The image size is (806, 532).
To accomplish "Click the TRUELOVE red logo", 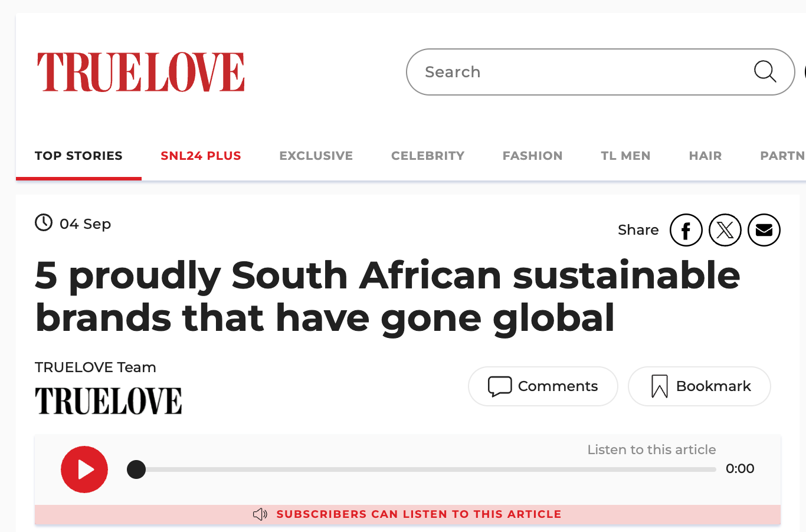I will click(141, 72).
